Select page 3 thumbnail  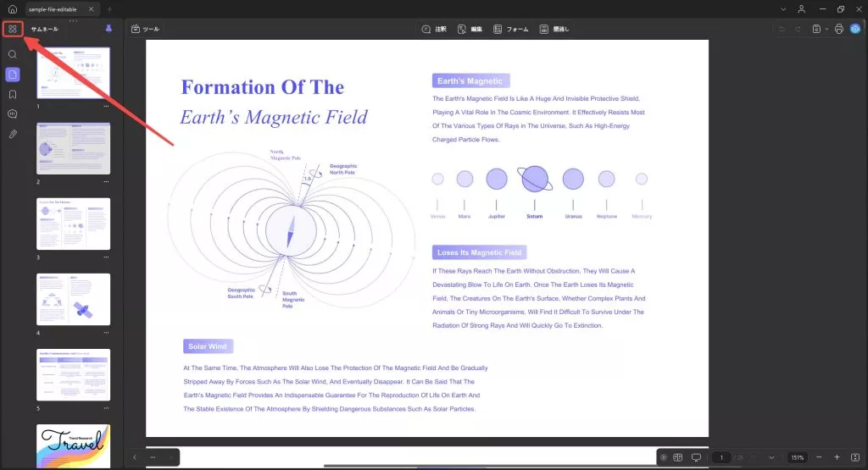tap(73, 224)
